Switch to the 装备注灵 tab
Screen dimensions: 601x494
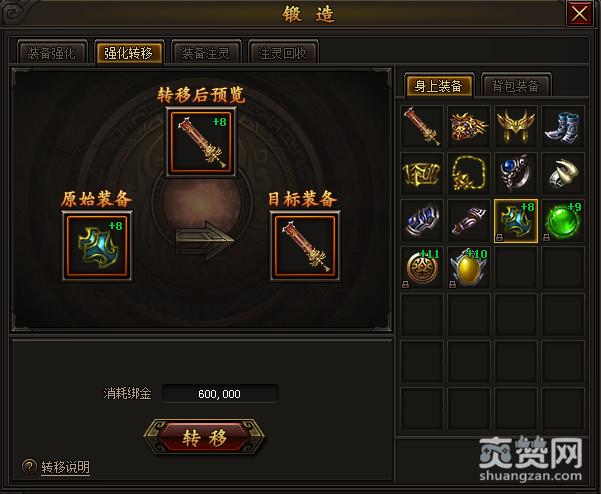pyautogui.click(x=206, y=53)
